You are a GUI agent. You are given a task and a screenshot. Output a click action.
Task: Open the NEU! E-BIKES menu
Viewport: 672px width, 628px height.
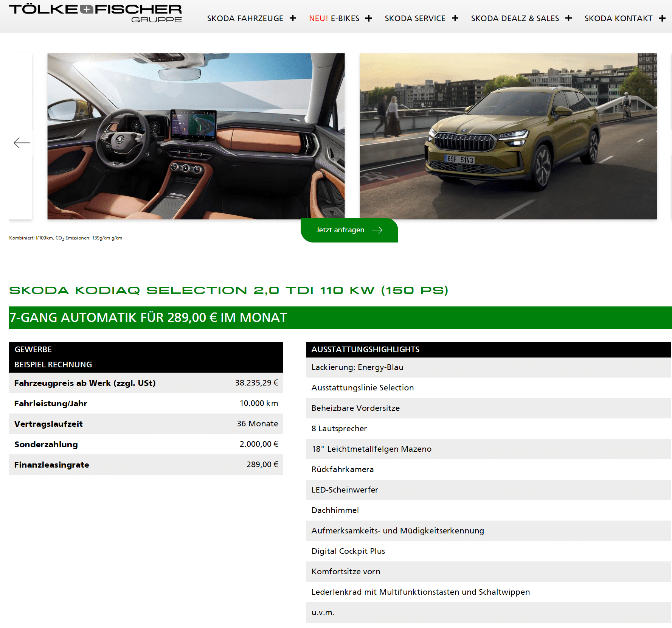tap(334, 18)
